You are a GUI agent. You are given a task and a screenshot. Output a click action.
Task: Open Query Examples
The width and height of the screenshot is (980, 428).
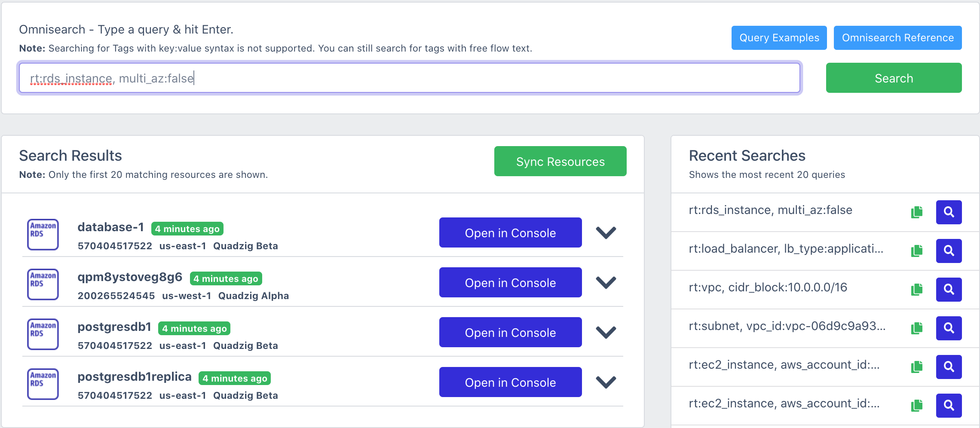779,38
